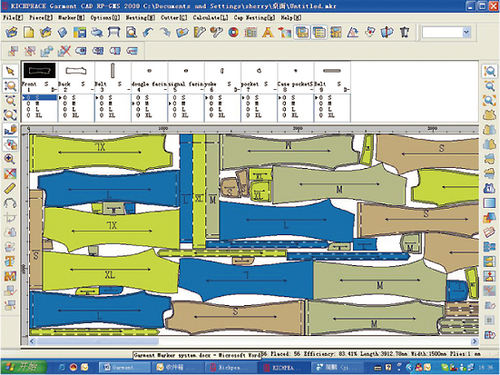Screen dimensions: 500x375
Task: Click the top magnifier icon in right toolbar
Action: coord(490,71)
